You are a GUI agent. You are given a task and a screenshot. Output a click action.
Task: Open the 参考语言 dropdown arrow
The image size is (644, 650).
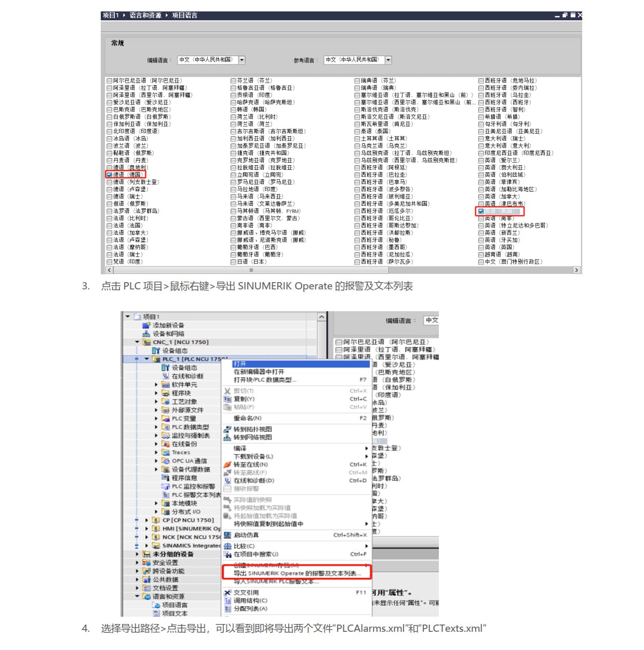tap(388, 60)
